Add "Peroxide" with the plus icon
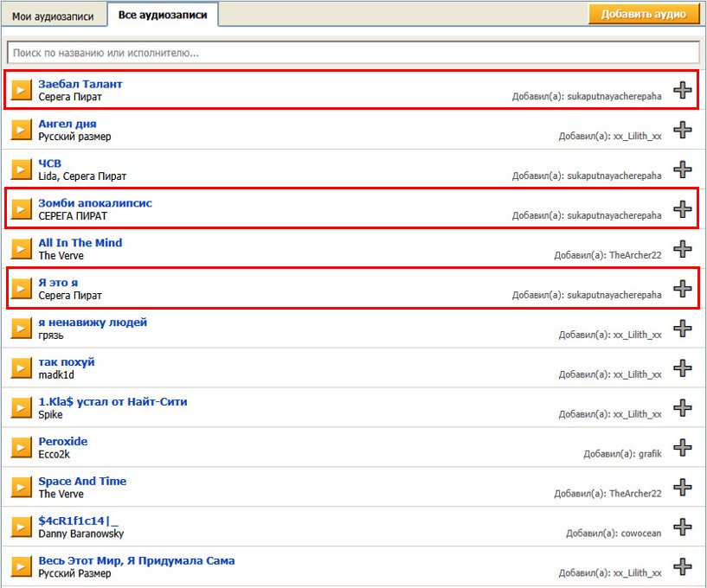 coord(683,447)
